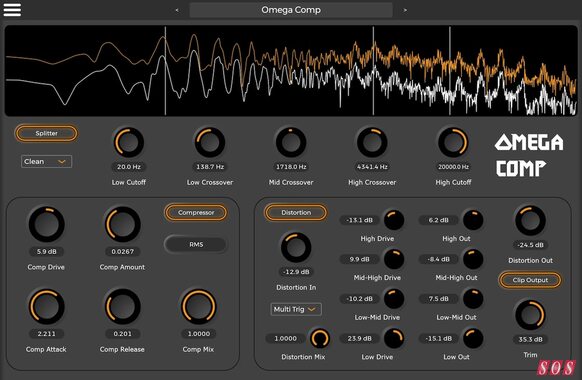This screenshot has width=582, height=380.
Task: Go to the next preset
Action: pos(405,10)
